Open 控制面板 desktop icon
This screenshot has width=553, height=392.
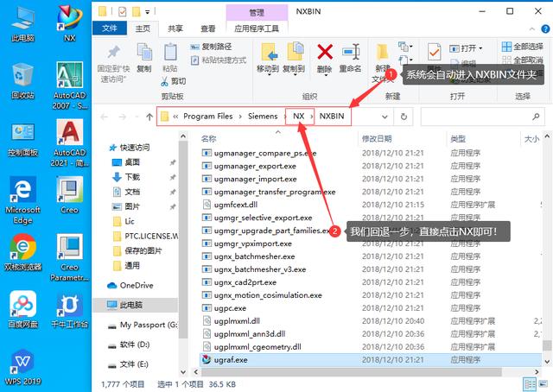(x=23, y=138)
